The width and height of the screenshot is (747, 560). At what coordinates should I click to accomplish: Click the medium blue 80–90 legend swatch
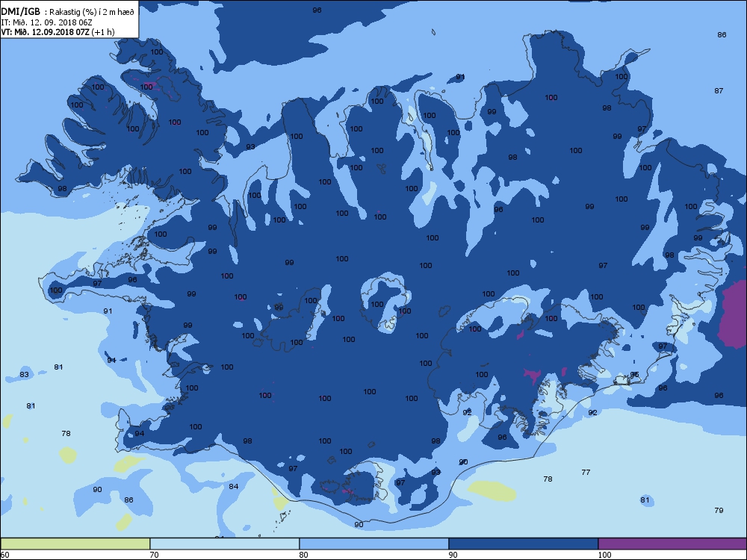coord(374,544)
